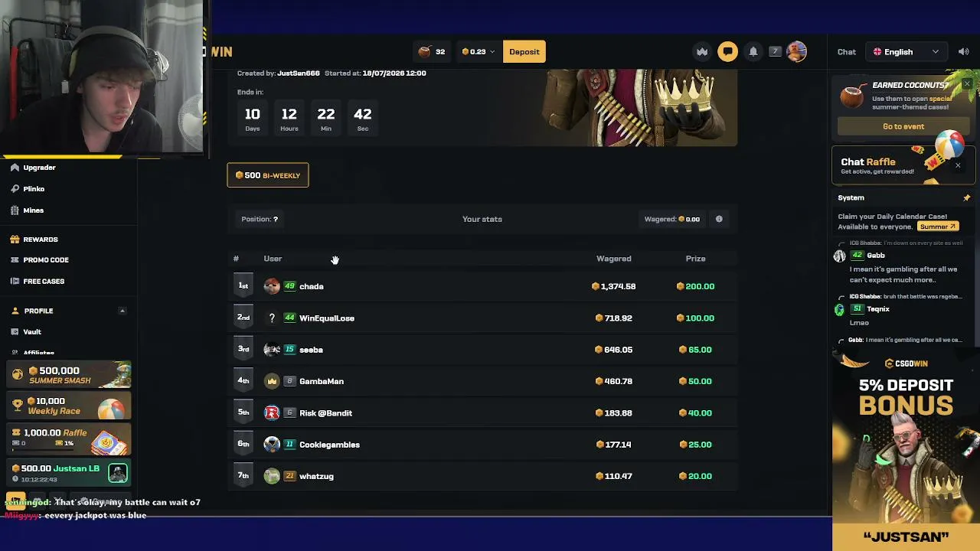980x551 pixels.
Task: Click the REWARDS gift icon
Action: pyautogui.click(x=15, y=240)
